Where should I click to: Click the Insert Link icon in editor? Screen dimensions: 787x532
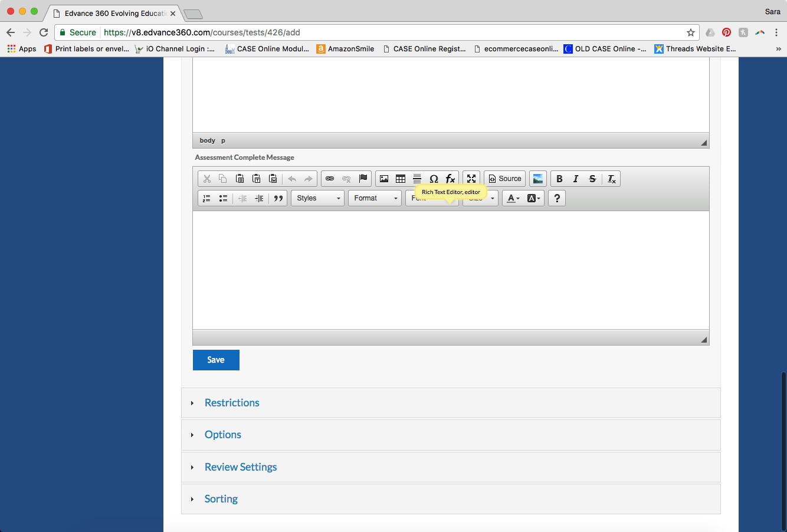[x=330, y=179]
